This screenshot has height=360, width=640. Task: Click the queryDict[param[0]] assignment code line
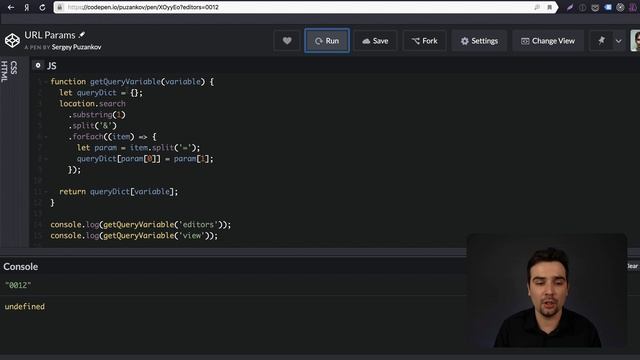[145, 159]
